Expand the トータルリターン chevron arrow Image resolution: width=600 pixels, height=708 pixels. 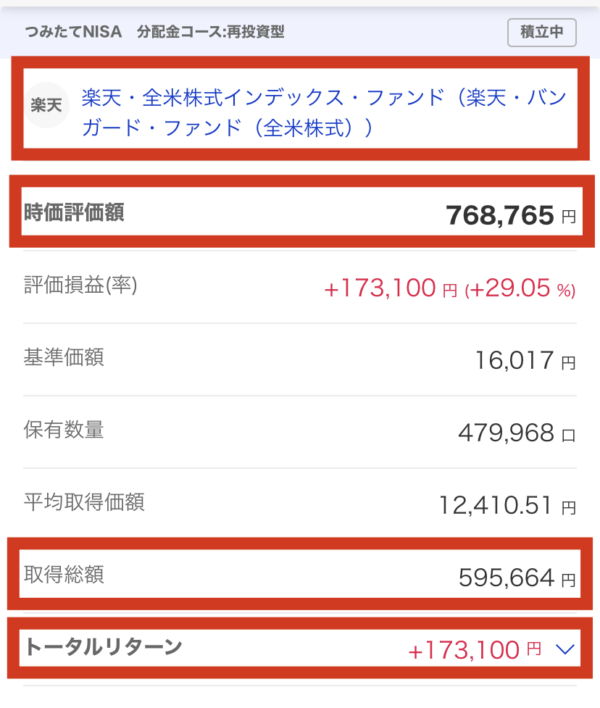(565, 649)
